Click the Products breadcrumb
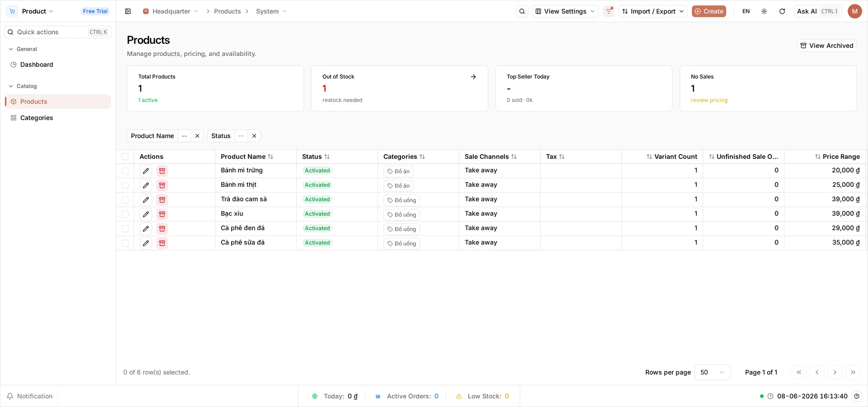 [x=227, y=11]
